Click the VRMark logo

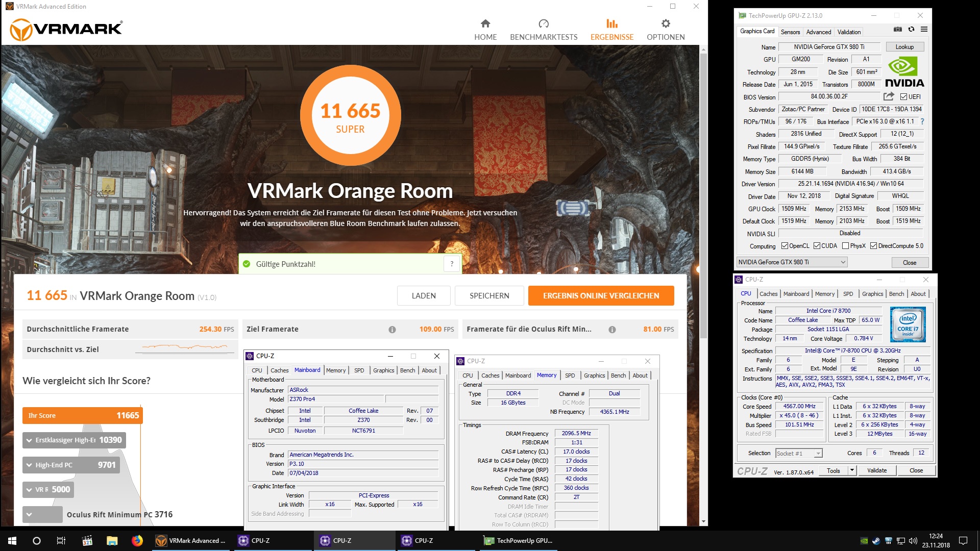[x=66, y=29]
